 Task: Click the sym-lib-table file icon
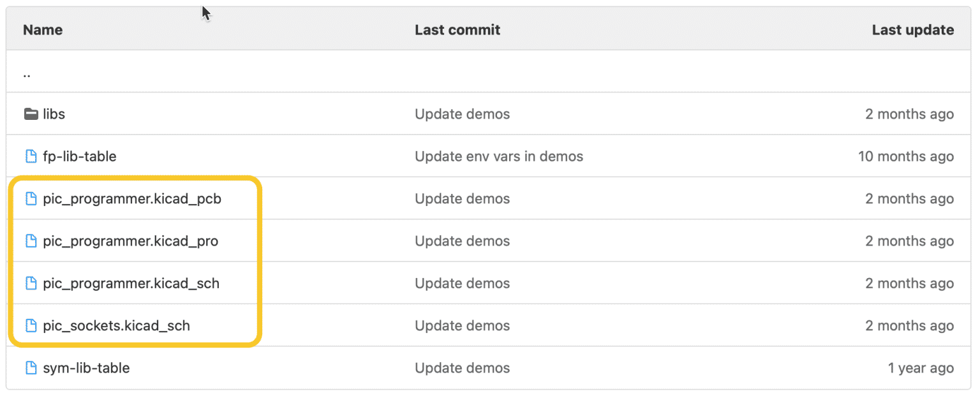click(x=31, y=368)
